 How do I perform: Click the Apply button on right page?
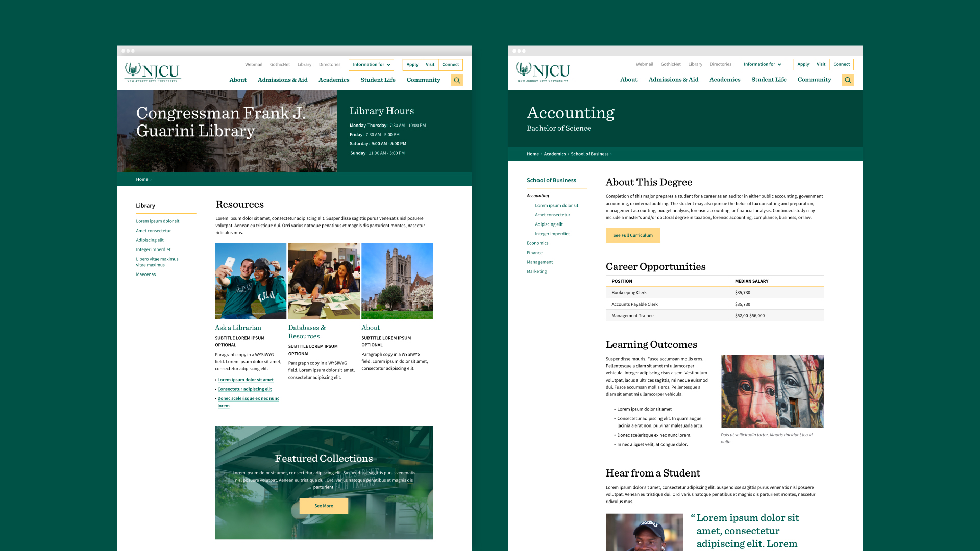click(803, 64)
